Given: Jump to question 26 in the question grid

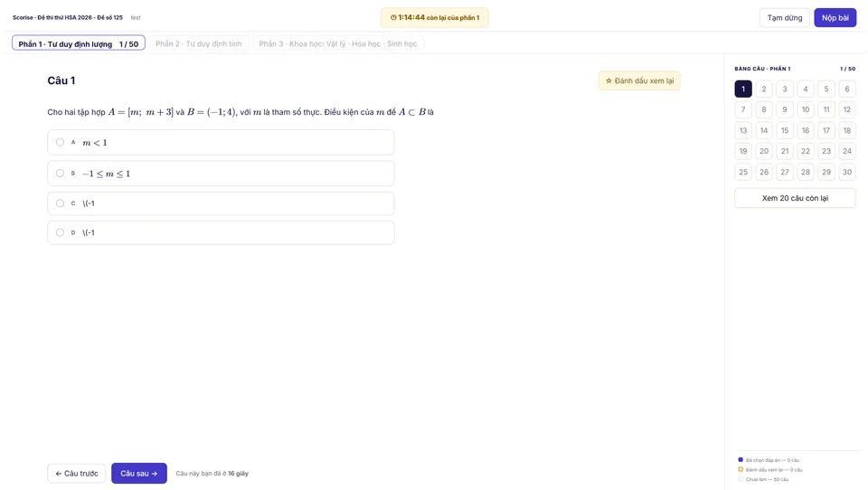Looking at the screenshot, I should [764, 172].
